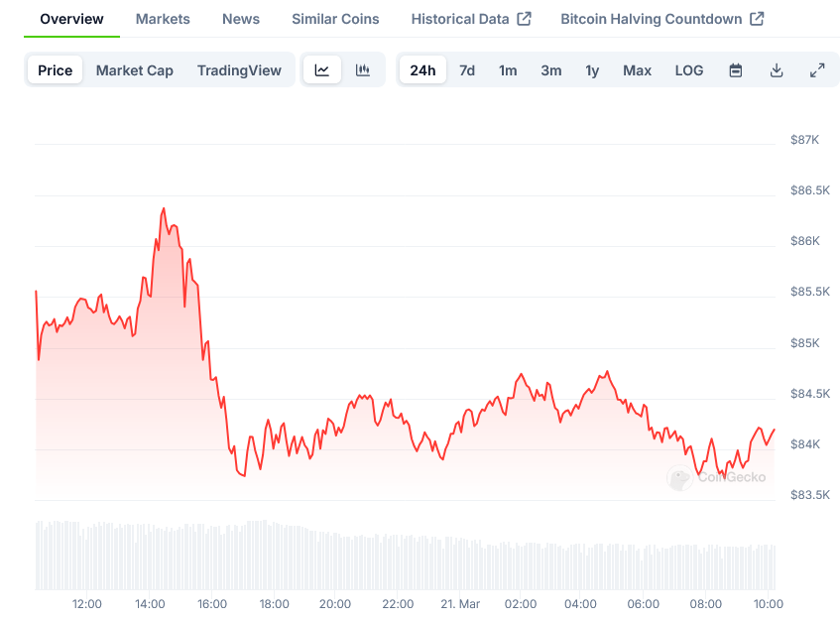The image size is (840, 621).
Task: Go to the Similar Coins tab
Action: click(335, 19)
